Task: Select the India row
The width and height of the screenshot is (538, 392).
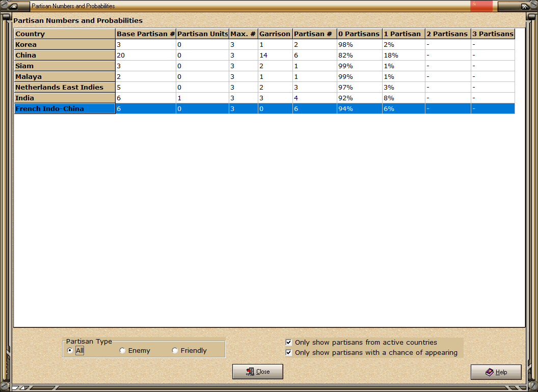Action: [x=264, y=98]
